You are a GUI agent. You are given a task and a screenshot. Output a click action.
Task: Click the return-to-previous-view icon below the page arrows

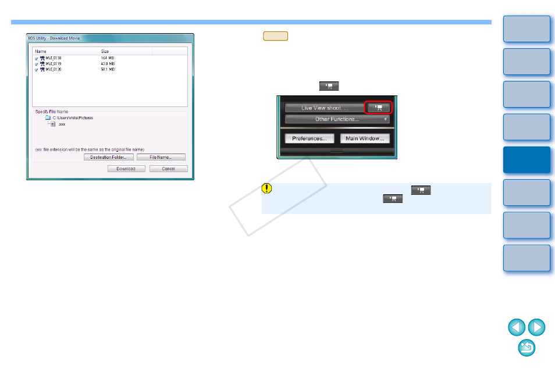(x=526, y=348)
